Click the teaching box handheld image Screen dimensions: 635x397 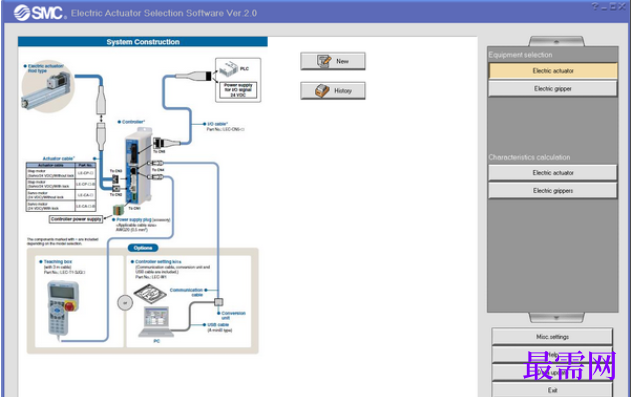point(62,309)
